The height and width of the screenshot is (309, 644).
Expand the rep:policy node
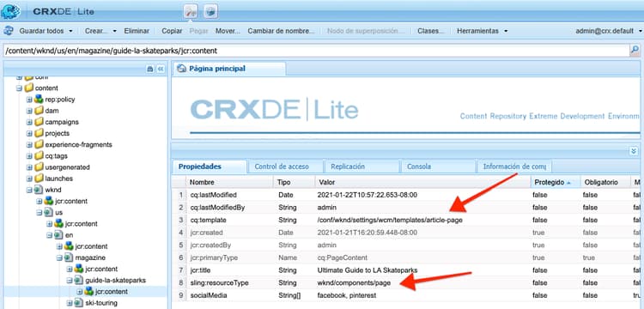tap(29, 100)
